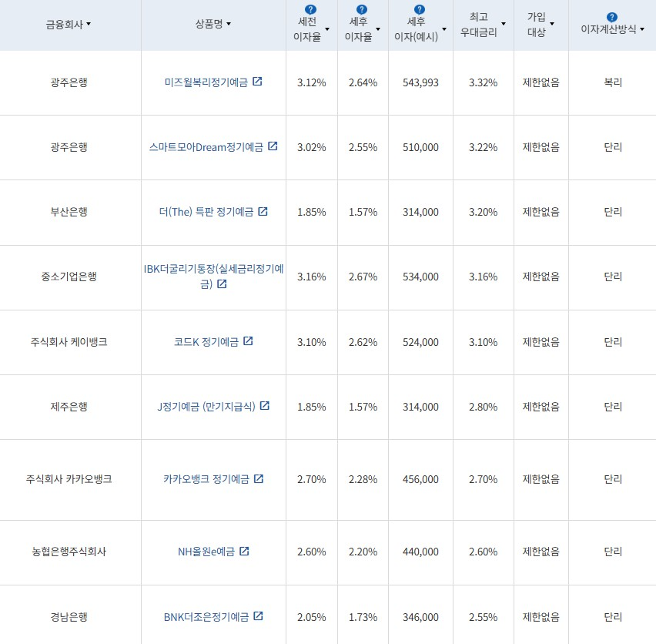This screenshot has height=644, width=656.
Task: Open IBK더굴리기통장(실세금리정기예금) product link
Action: (x=213, y=277)
